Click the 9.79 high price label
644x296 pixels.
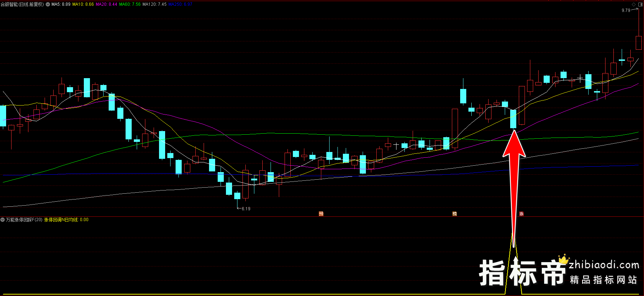[x=626, y=10]
